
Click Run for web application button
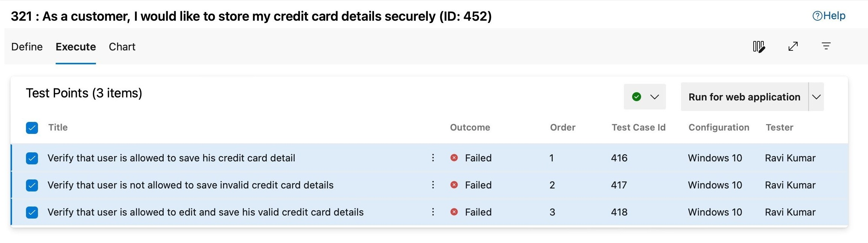pyautogui.click(x=744, y=97)
